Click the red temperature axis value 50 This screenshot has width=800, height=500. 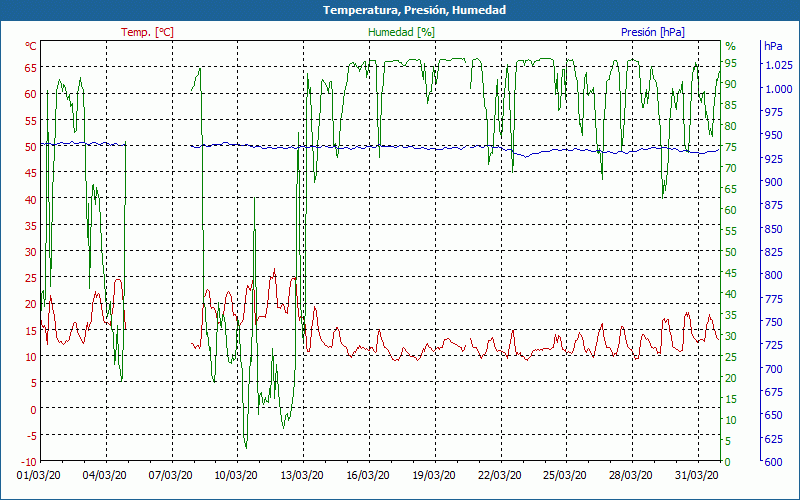point(31,147)
